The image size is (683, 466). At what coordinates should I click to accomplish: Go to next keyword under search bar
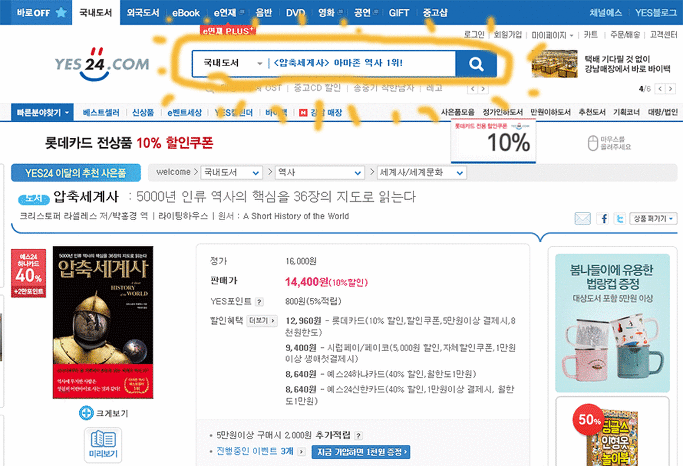483,89
